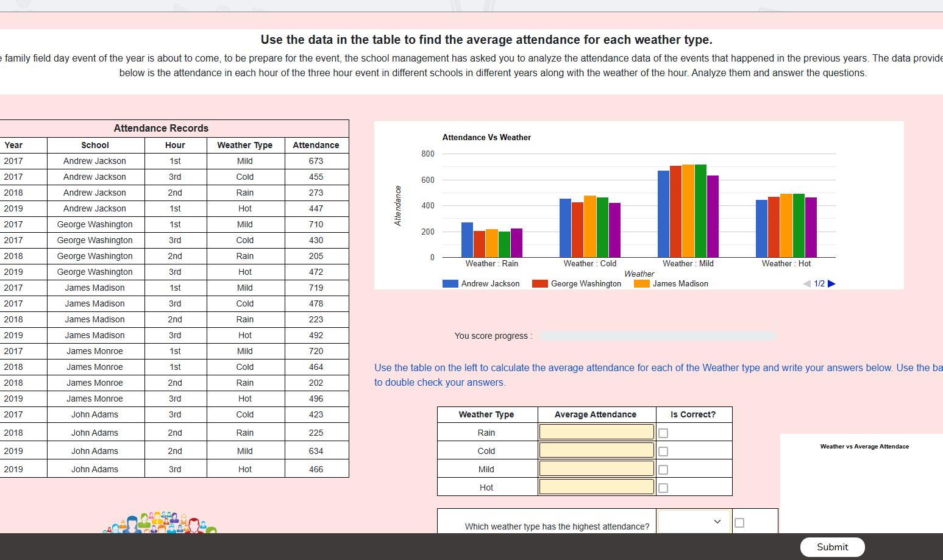
Task: Select the blue Andrew Jackson legend swatch
Action: [x=450, y=283]
